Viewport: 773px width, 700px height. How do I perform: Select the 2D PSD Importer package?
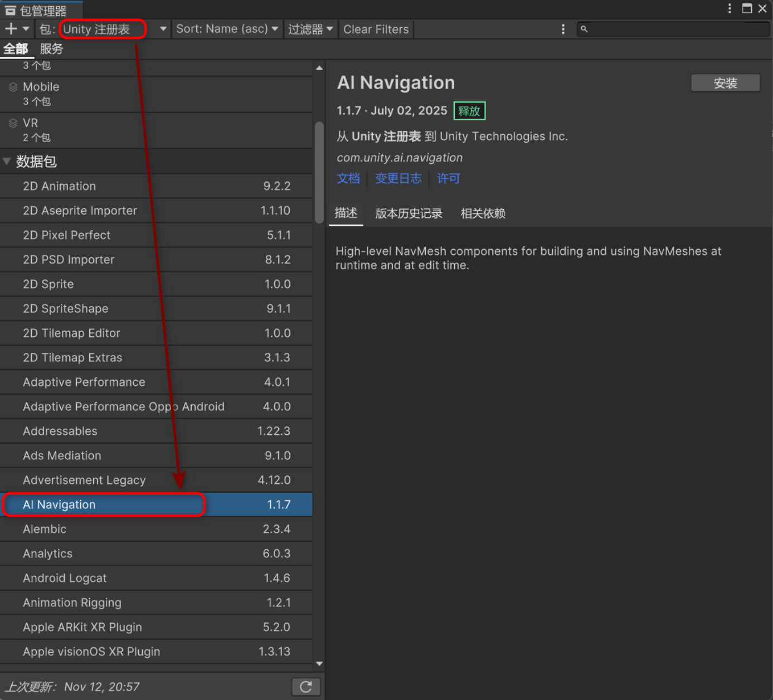tap(156, 260)
